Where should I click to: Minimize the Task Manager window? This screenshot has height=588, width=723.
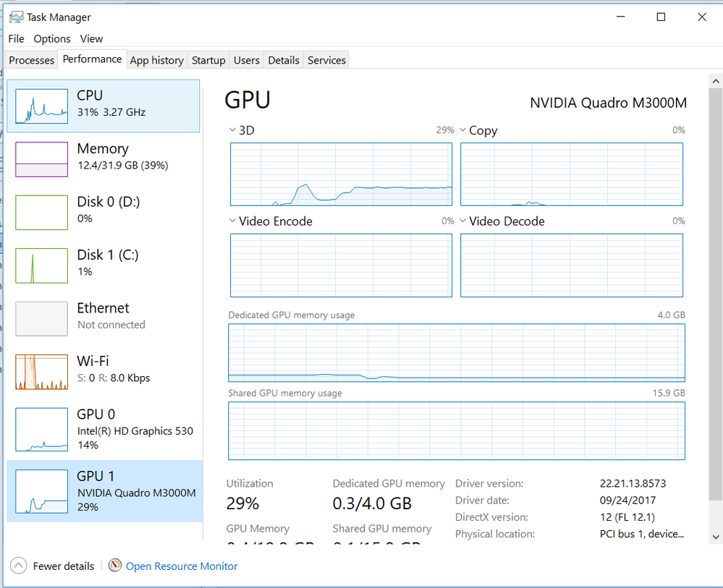tap(621, 17)
